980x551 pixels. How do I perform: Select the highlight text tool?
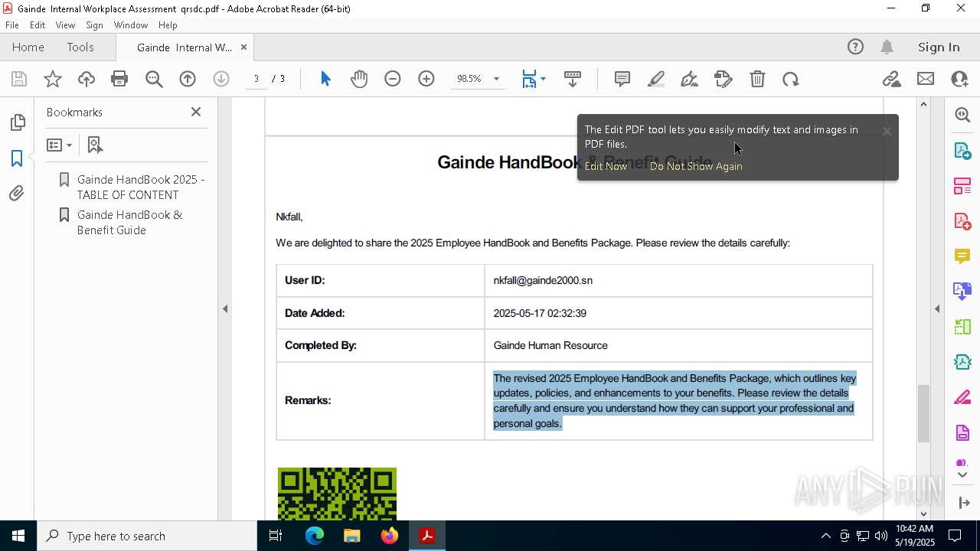click(x=656, y=79)
